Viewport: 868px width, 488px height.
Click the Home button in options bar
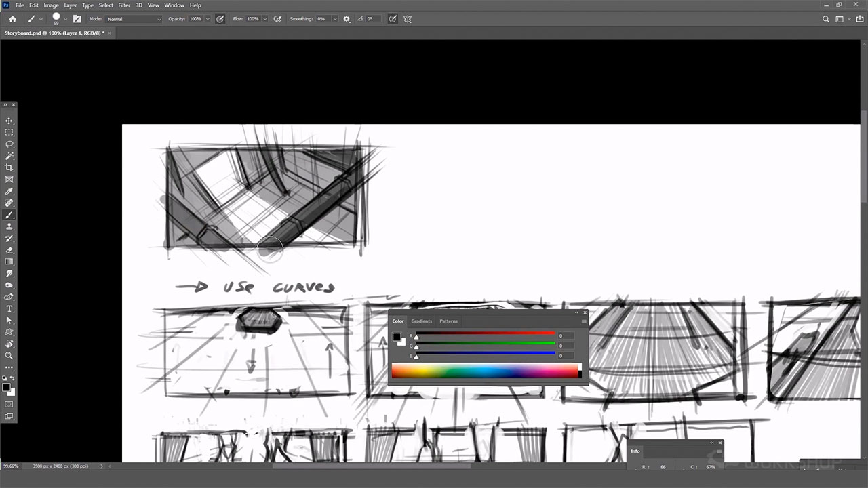(x=12, y=19)
